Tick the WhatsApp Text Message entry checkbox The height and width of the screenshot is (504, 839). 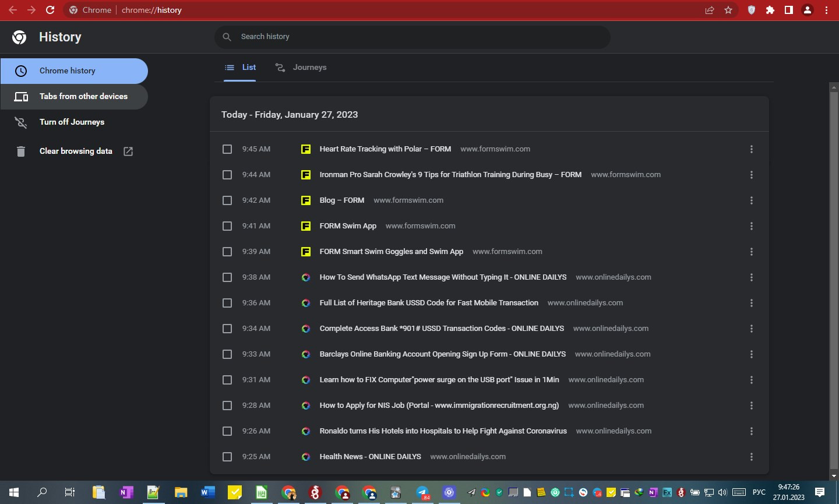227,277
